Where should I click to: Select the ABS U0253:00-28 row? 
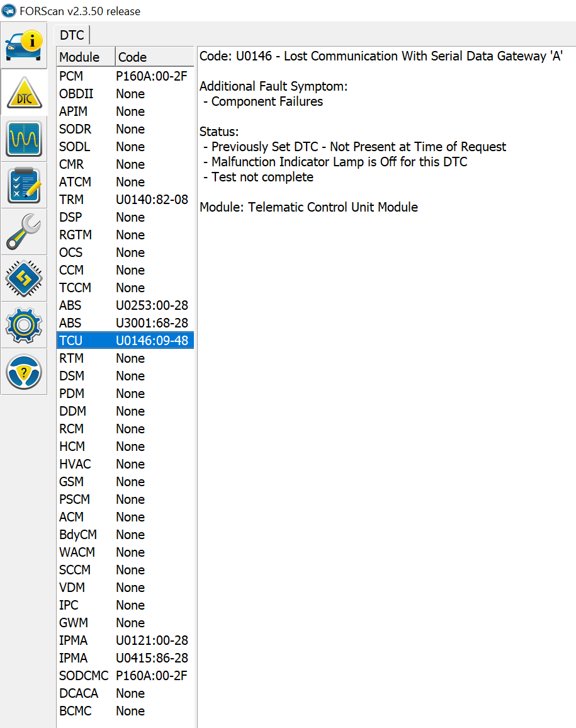(x=125, y=305)
